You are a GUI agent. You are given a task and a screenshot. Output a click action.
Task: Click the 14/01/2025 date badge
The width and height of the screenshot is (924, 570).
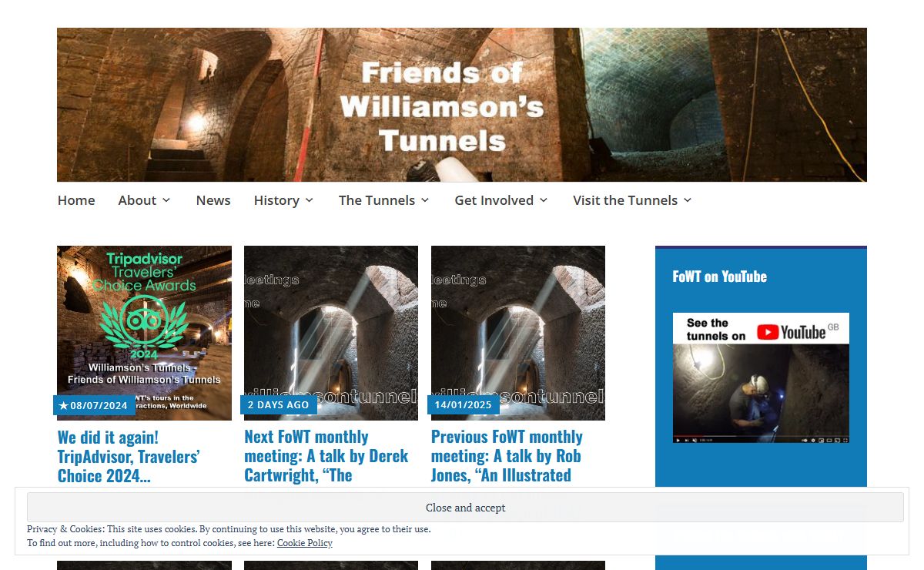click(463, 405)
